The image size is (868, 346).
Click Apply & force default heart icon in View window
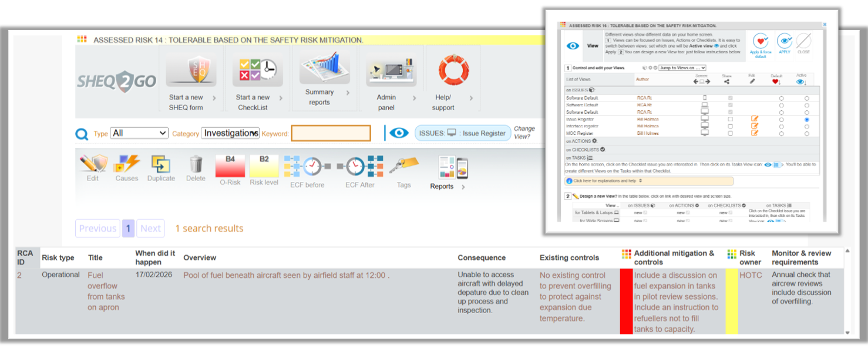(761, 41)
